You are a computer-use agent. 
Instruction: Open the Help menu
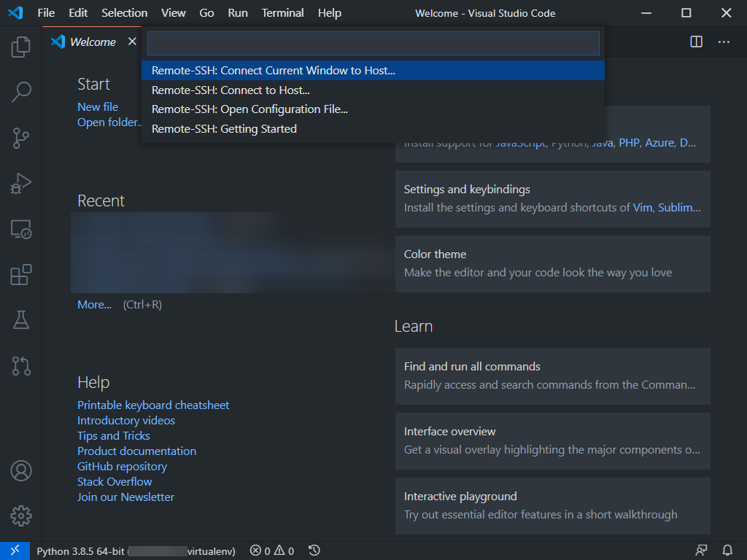tap(330, 13)
